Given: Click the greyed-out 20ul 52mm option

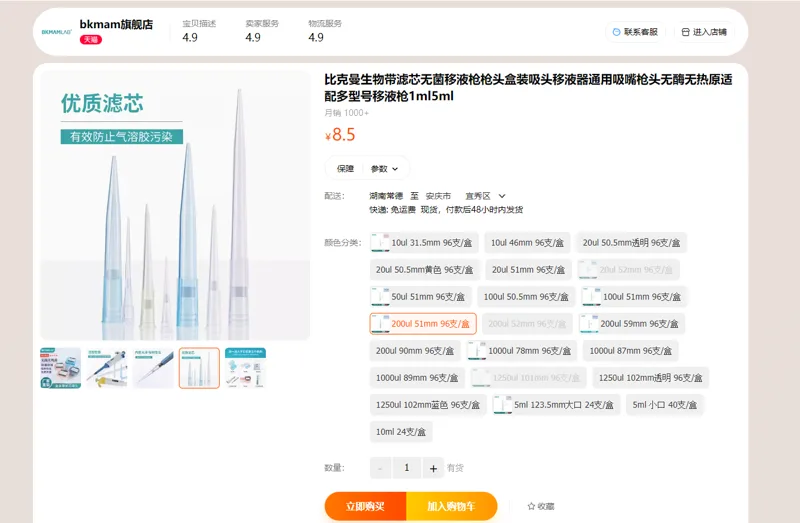Looking at the screenshot, I should tap(628, 269).
